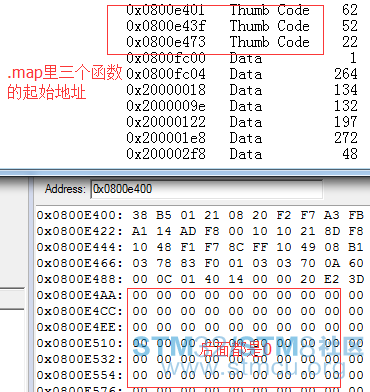This screenshot has width=370, height=392.
Task: Click size value 134 in map listing
Action: click(346, 90)
